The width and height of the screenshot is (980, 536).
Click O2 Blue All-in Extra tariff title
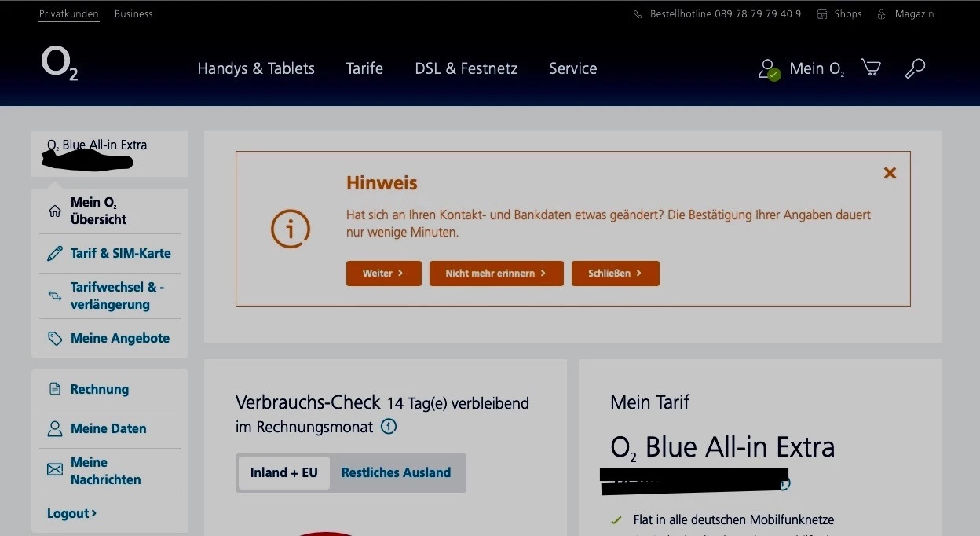pyautogui.click(x=722, y=448)
